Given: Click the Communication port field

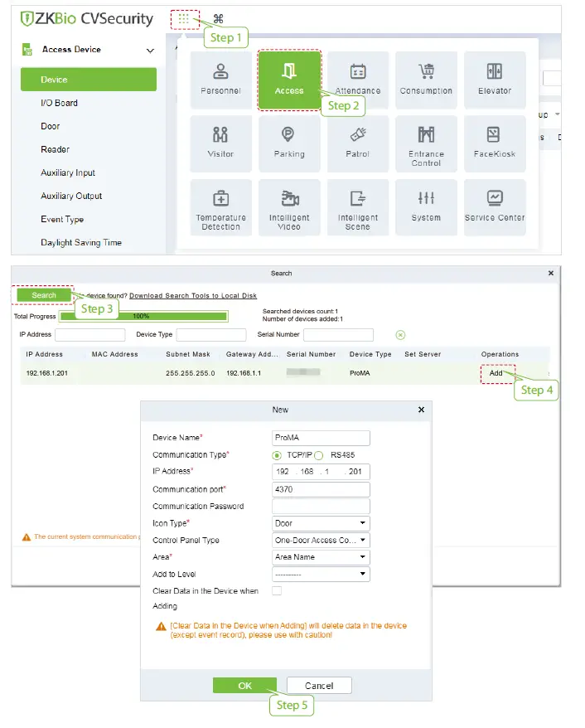Looking at the screenshot, I should pos(321,489).
